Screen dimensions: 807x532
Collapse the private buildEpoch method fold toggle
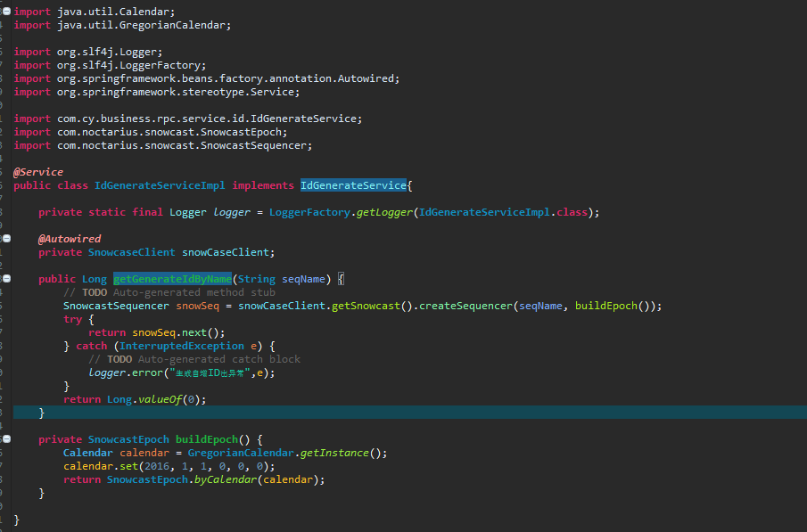(7, 439)
